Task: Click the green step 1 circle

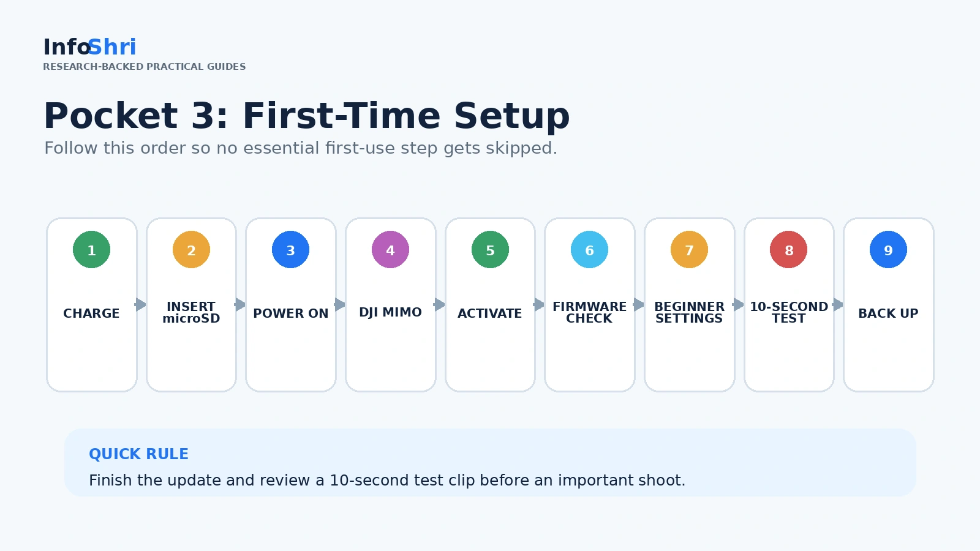Action: (x=91, y=249)
